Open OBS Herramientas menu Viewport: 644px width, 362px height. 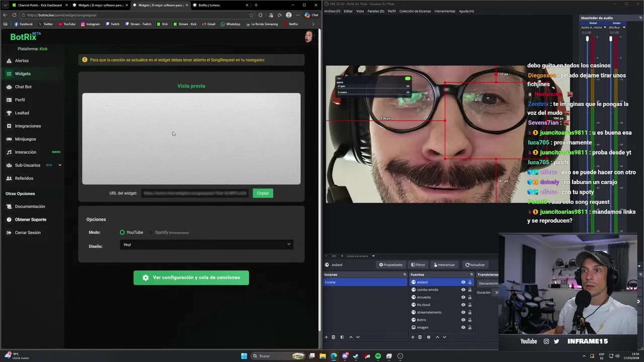445,11
